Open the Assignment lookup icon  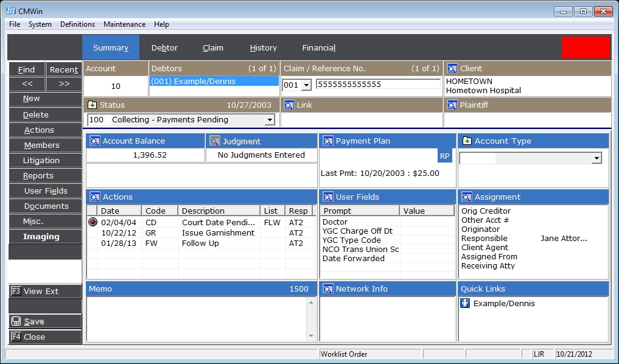[x=467, y=197]
